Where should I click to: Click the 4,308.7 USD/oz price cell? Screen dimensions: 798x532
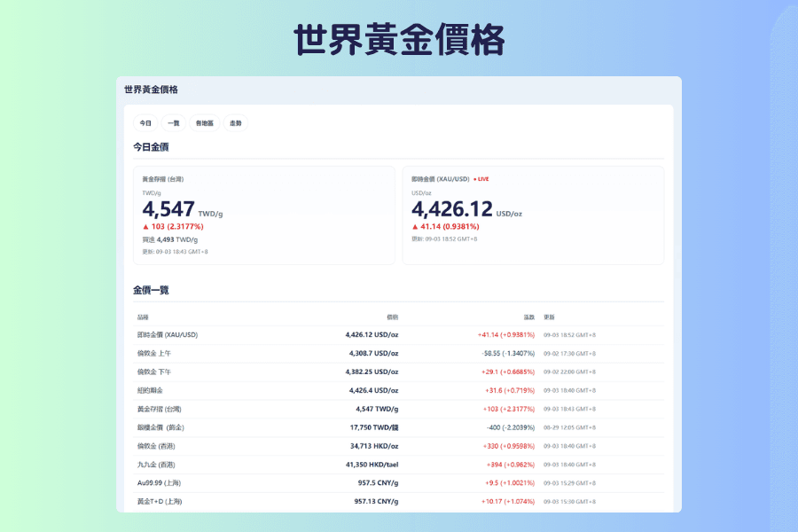[373, 353]
